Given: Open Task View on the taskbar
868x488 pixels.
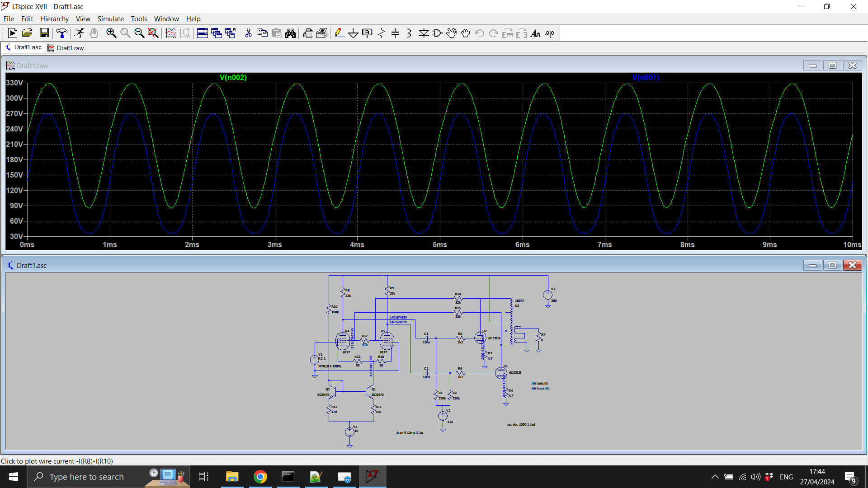Looking at the screenshot, I should (x=203, y=477).
